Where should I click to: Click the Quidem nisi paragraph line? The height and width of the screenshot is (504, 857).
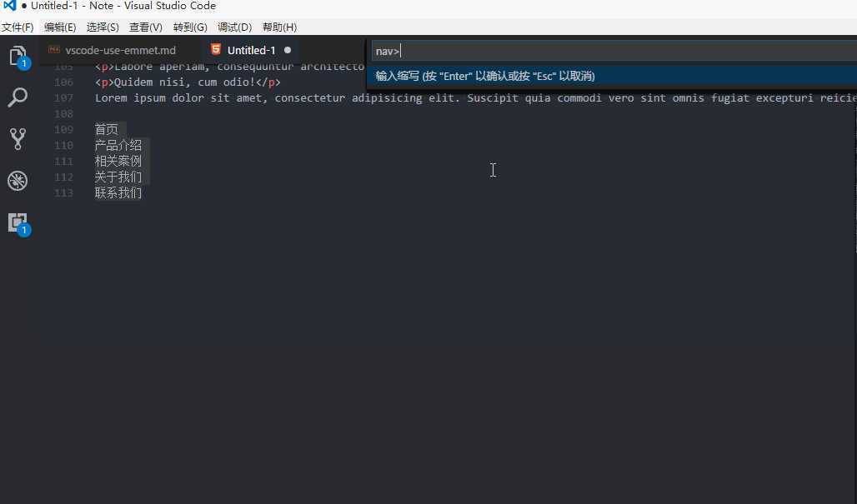click(188, 82)
